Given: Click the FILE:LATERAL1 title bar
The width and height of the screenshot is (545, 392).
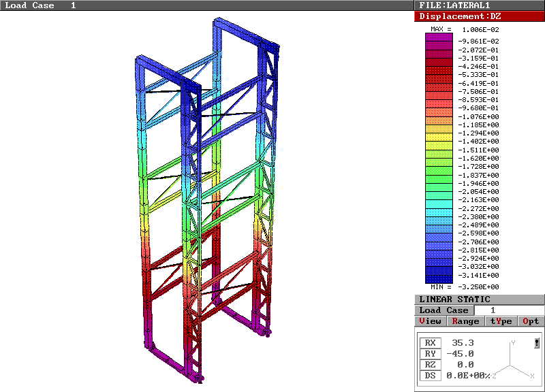Looking at the screenshot, I should 480,5.
